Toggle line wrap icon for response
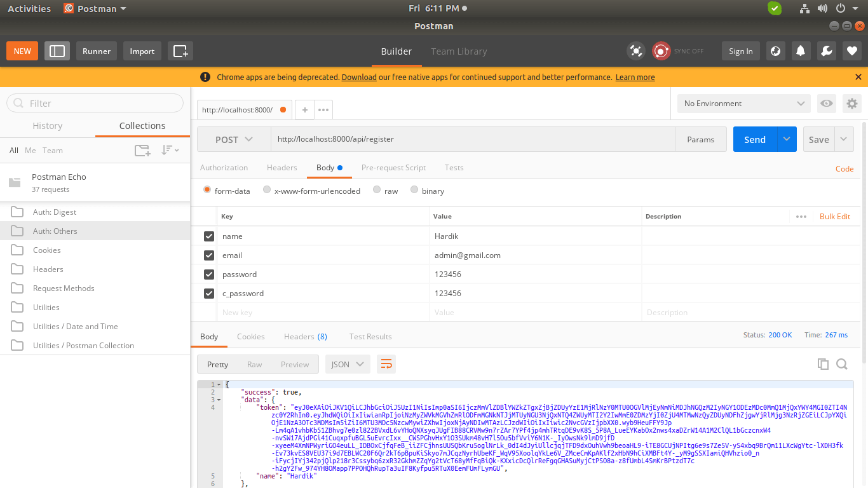This screenshot has height=488, width=868. tap(386, 364)
